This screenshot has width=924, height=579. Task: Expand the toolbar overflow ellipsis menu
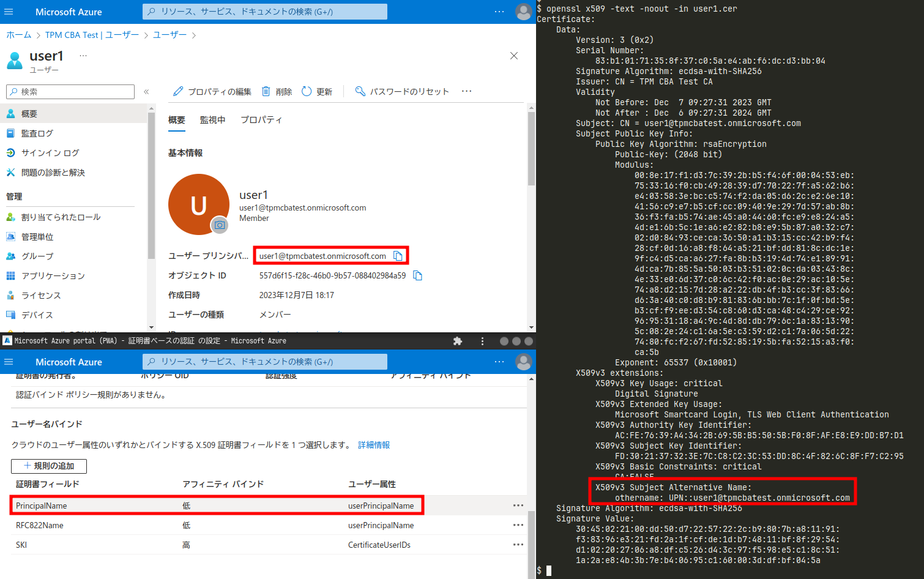467,91
